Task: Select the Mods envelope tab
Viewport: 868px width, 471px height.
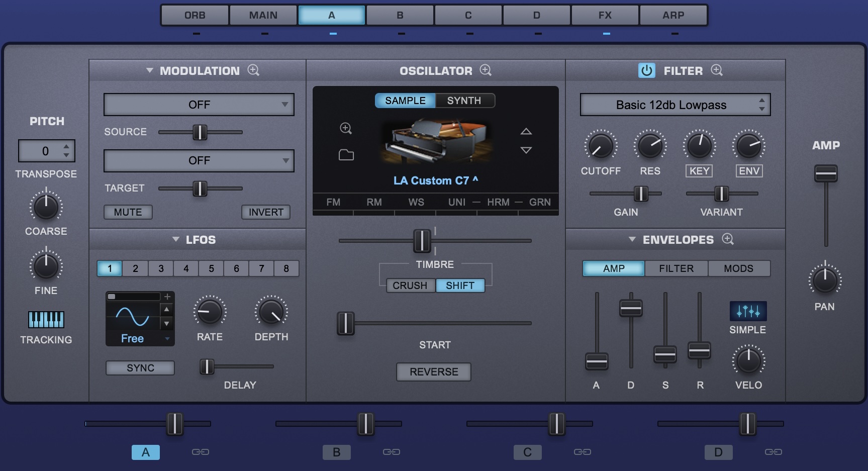Action: click(x=739, y=268)
